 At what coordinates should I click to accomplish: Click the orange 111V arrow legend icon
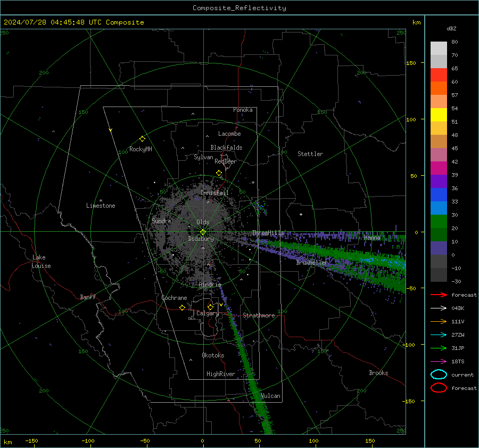tap(439, 321)
